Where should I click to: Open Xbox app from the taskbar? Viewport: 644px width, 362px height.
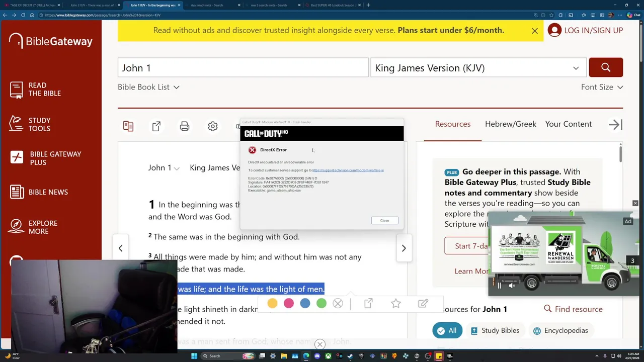point(328,356)
